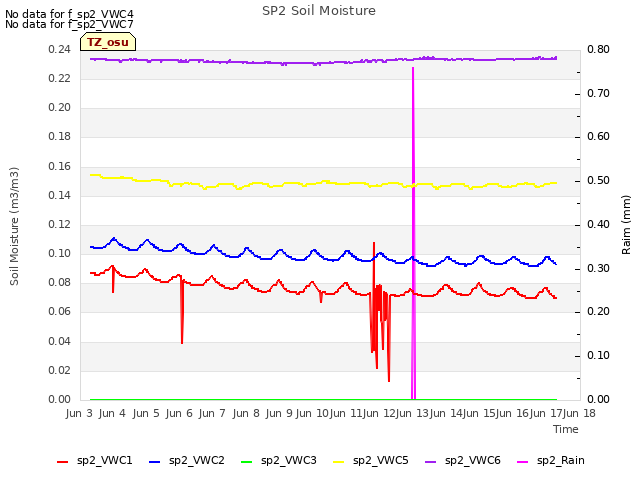Click the 0.20 left axis value
This screenshot has height=480, width=640.
59,107
